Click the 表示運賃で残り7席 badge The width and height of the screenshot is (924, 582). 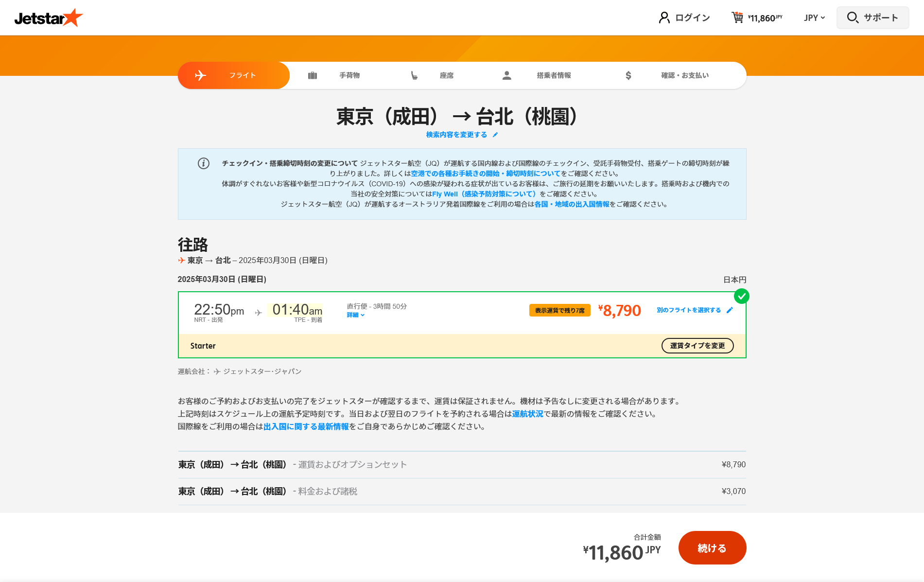pyautogui.click(x=559, y=310)
